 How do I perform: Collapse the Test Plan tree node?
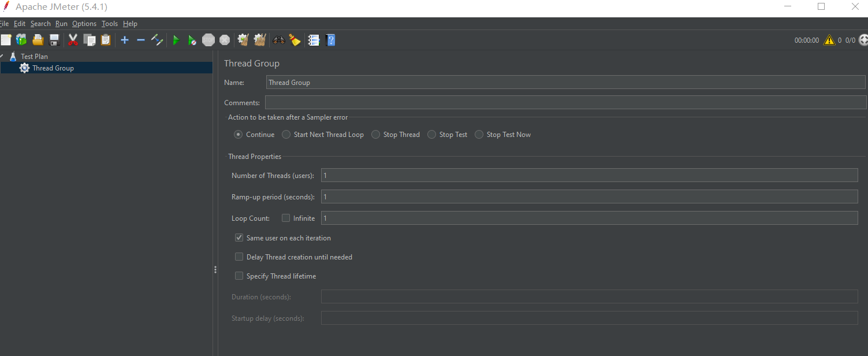tap(2, 57)
